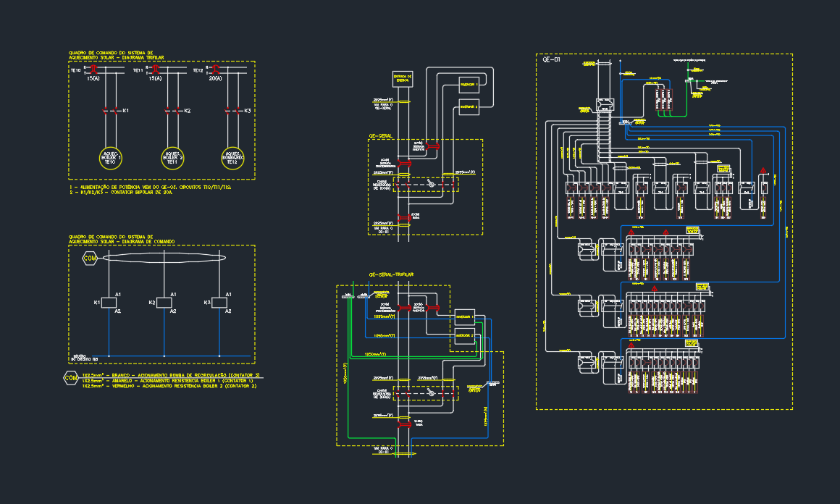Select the K3 contactor contacts in trifilar diagram

tap(232, 111)
